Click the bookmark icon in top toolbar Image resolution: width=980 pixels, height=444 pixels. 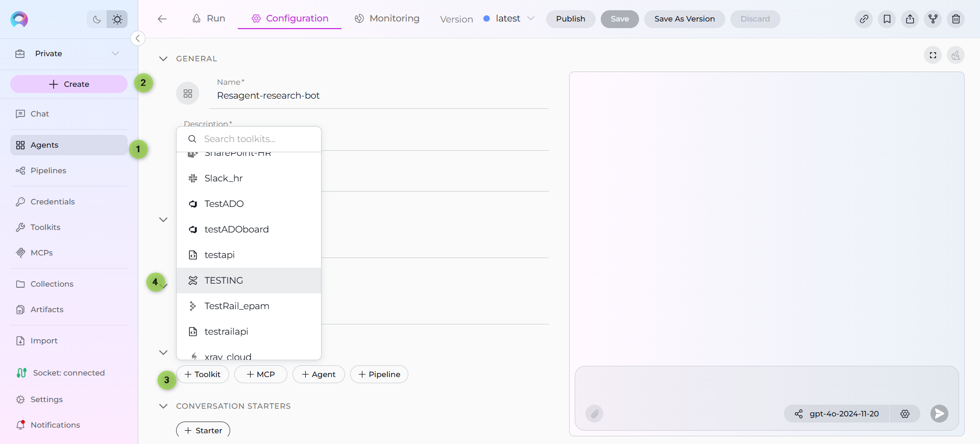887,19
